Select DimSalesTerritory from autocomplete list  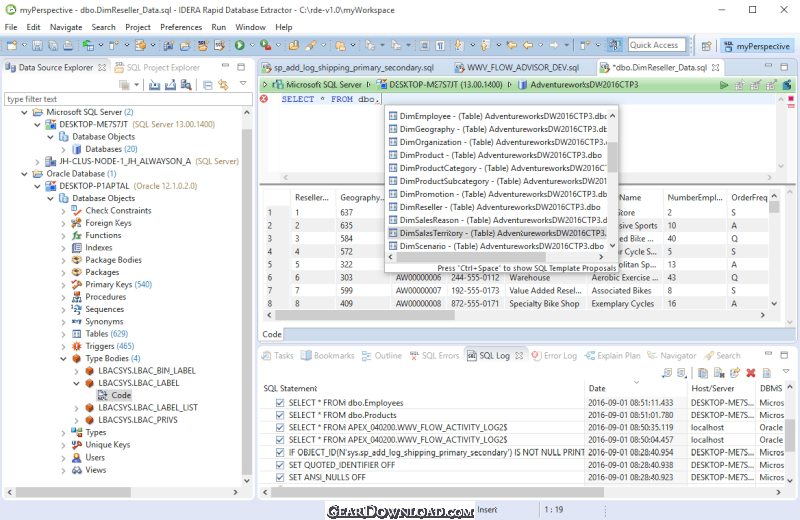click(497, 233)
